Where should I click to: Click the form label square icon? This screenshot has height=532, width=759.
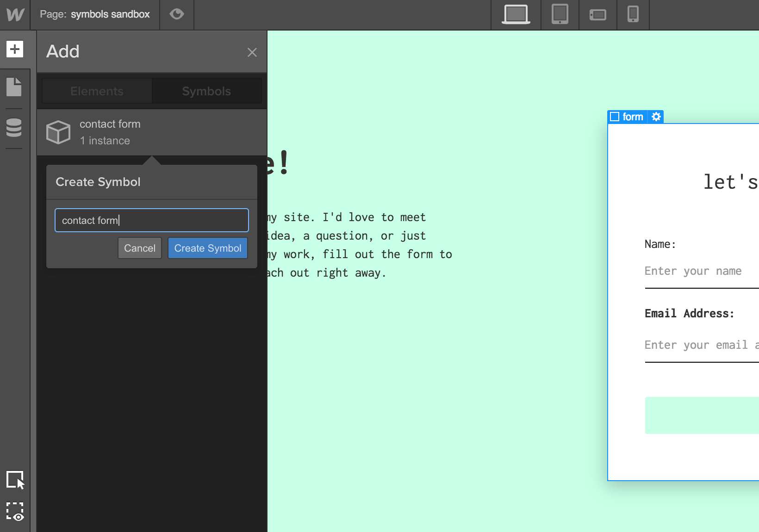point(615,117)
